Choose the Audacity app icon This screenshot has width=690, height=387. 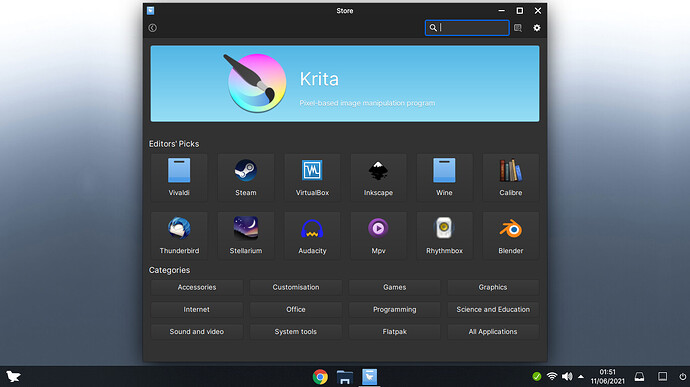(x=312, y=228)
